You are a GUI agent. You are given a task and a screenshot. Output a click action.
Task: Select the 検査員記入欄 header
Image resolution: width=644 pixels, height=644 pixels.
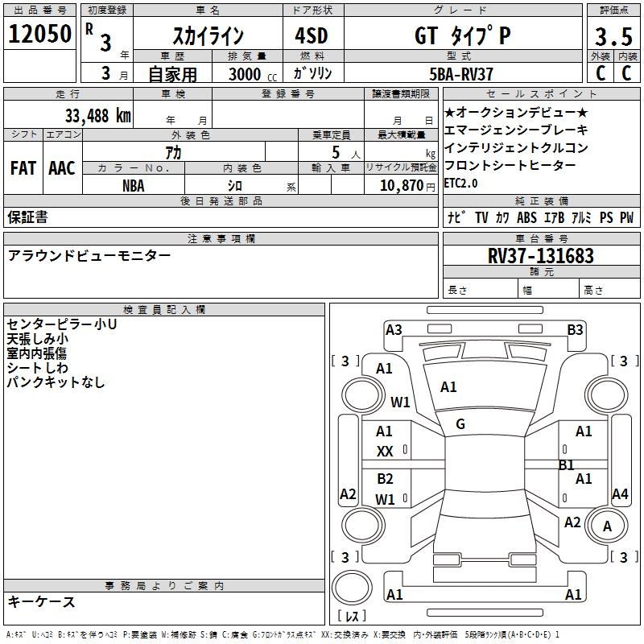click(x=164, y=310)
